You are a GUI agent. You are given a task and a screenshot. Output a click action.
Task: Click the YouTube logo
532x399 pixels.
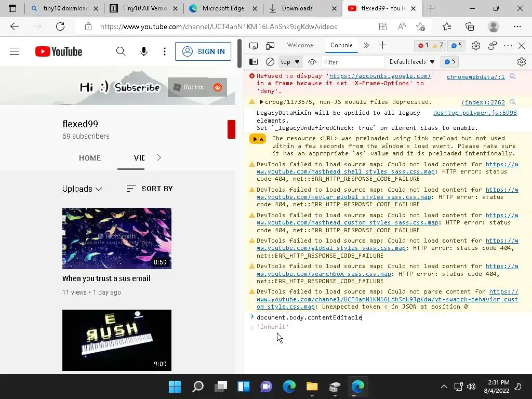pyautogui.click(x=59, y=51)
